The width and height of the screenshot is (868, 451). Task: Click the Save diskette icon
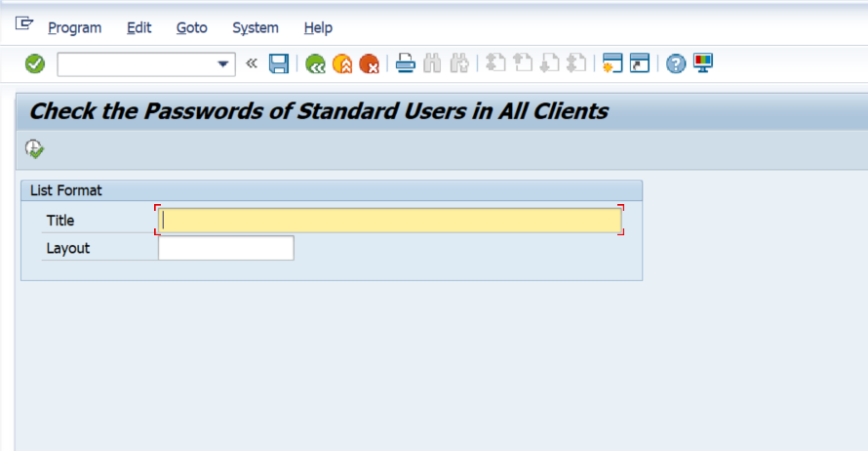point(279,64)
